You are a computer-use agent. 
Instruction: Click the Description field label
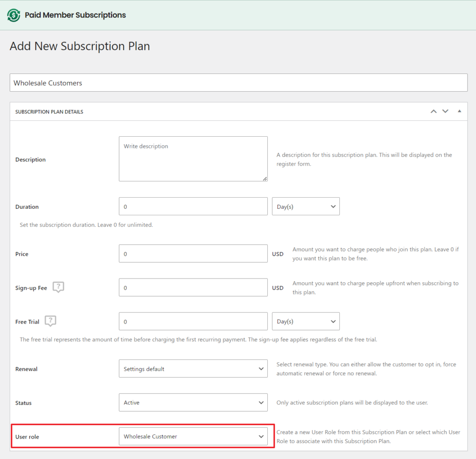(x=30, y=160)
